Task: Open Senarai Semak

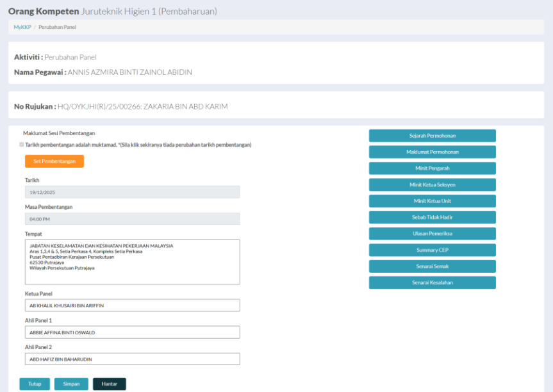Action: (x=433, y=266)
